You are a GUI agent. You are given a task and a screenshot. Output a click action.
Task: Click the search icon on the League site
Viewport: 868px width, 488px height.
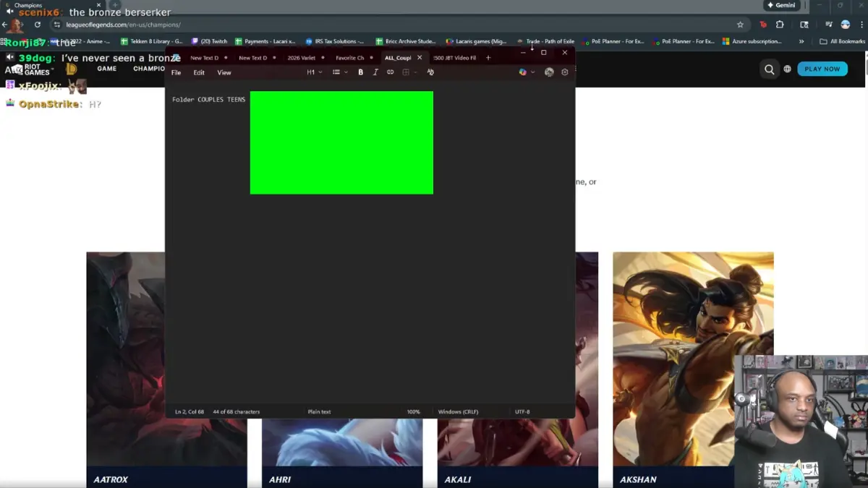(x=769, y=69)
